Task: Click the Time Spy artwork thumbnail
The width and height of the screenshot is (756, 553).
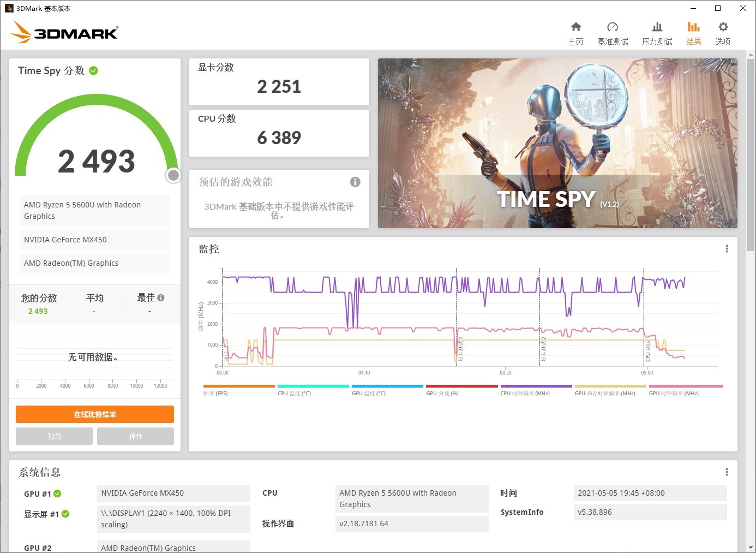Action: point(557,143)
